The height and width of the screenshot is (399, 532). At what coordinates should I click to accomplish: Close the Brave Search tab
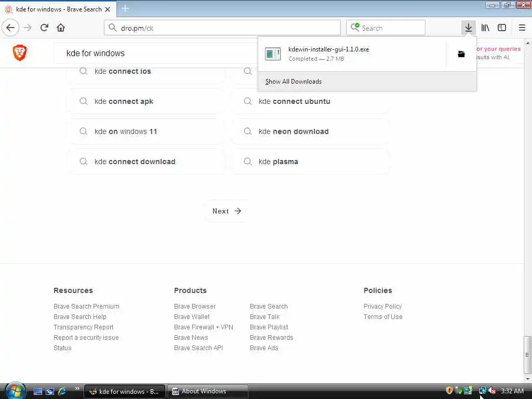point(108,9)
